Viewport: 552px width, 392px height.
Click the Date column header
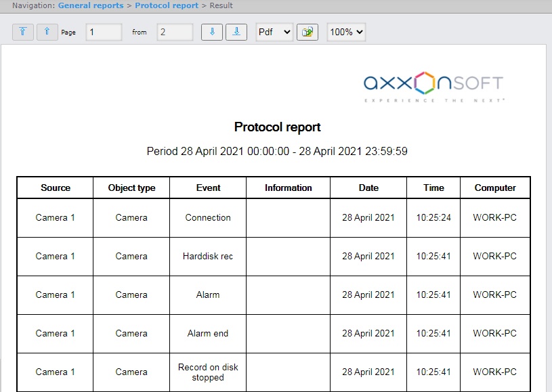[x=368, y=188]
